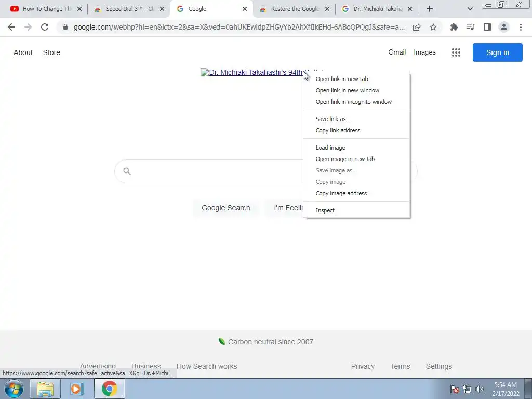
Task: Open the Gmail link
Action: pos(397,52)
